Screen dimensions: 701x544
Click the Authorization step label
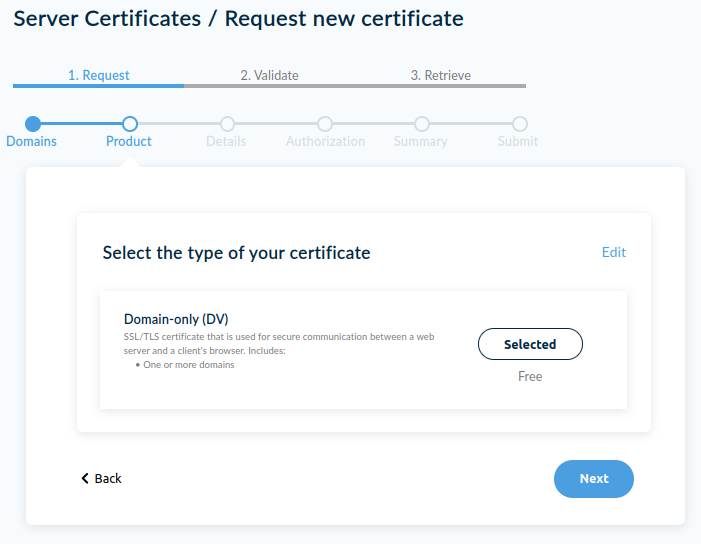coord(325,141)
